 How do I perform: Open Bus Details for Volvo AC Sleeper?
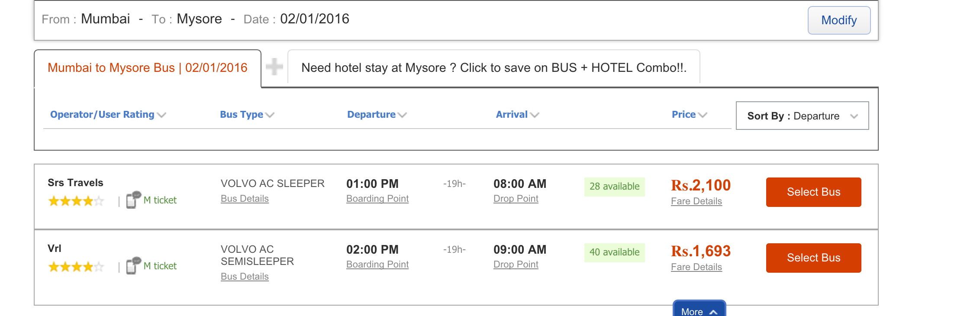click(245, 199)
